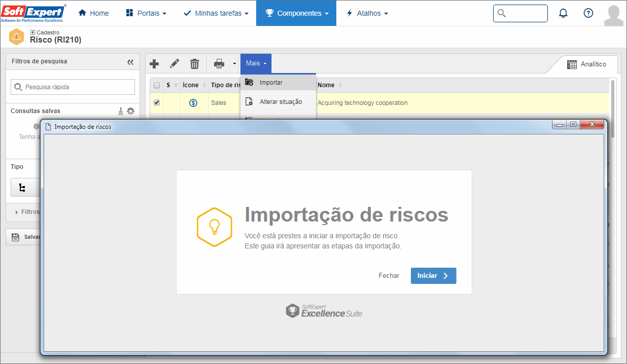The image size is (627, 364).
Task: Expand the print options arrow
Action: (x=234, y=64)
